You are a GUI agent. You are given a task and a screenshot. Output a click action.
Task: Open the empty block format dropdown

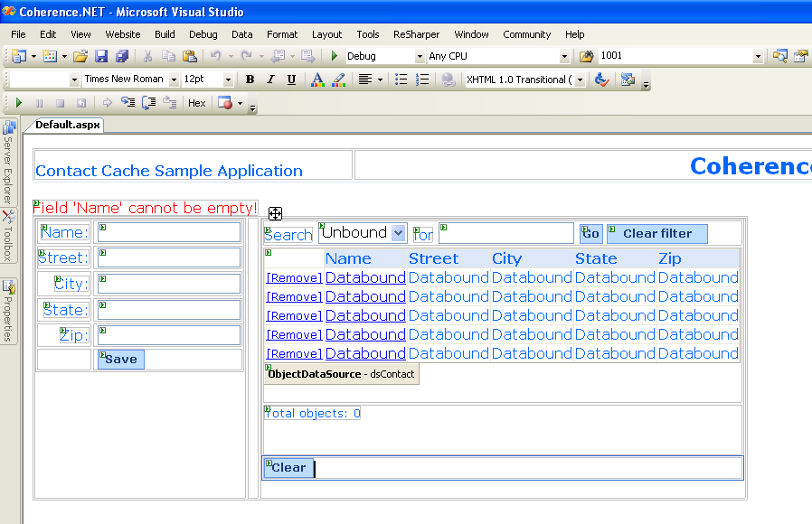click(x=74, y=80)
